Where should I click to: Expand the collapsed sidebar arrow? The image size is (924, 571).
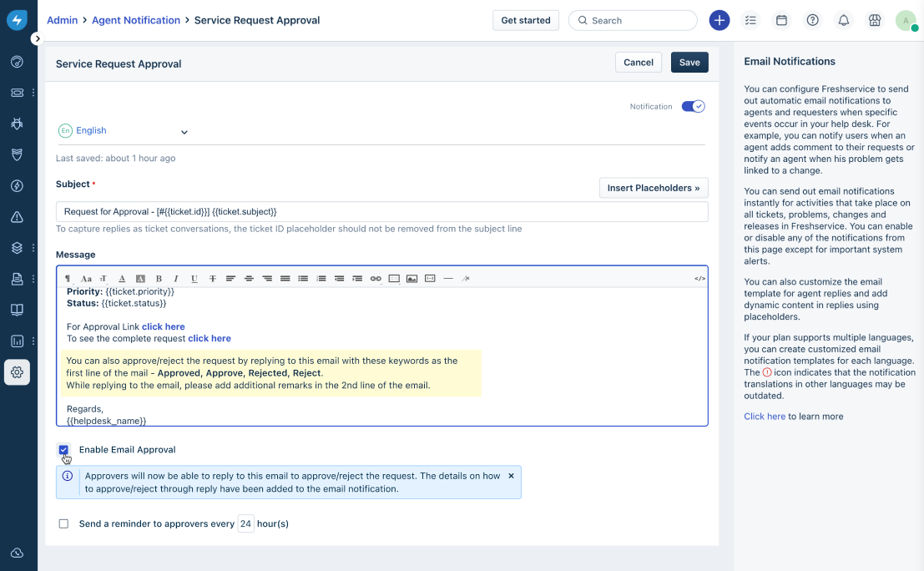click(x=37, y=39)
